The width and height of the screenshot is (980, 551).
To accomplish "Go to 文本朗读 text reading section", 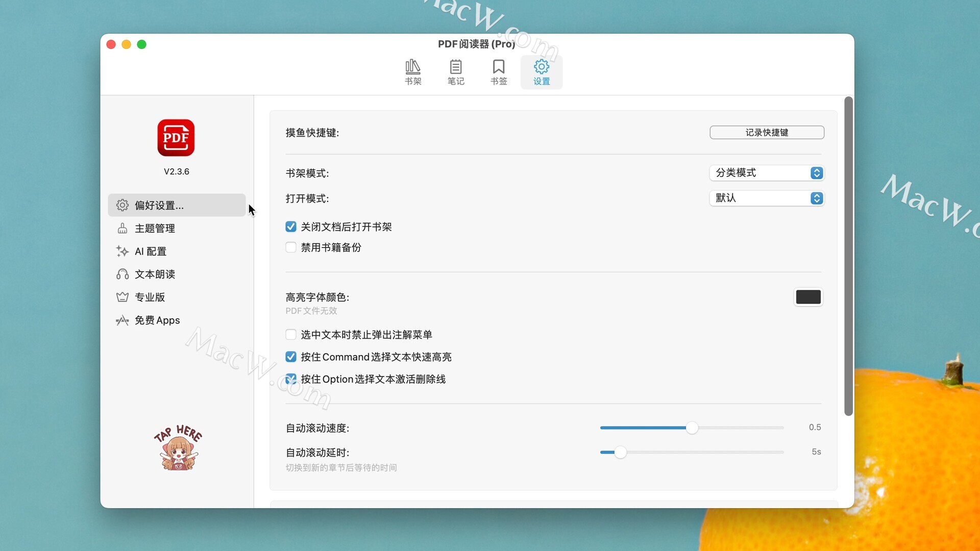I will tap(177, 274).
